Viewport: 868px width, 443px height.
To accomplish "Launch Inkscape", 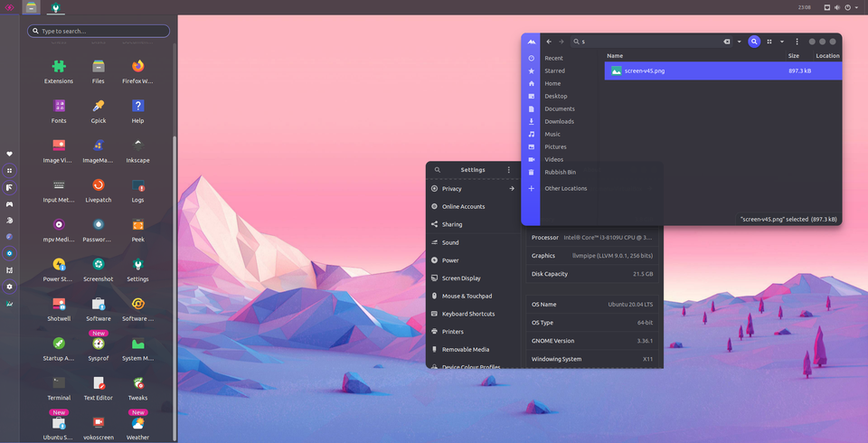I will (137, 151).
